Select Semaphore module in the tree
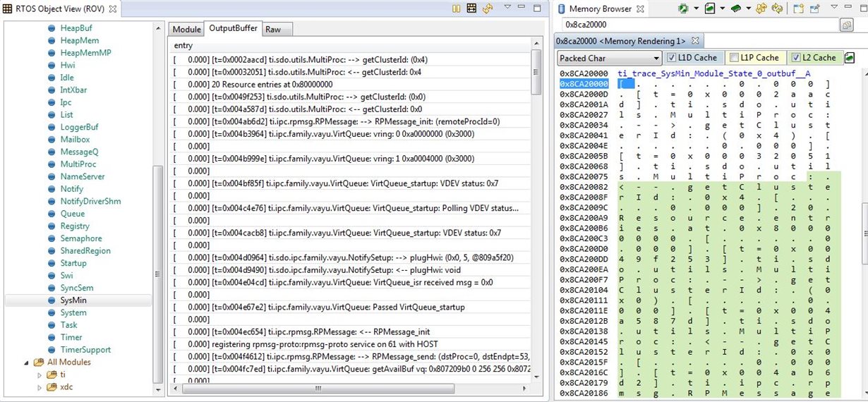 pos(81,238)
